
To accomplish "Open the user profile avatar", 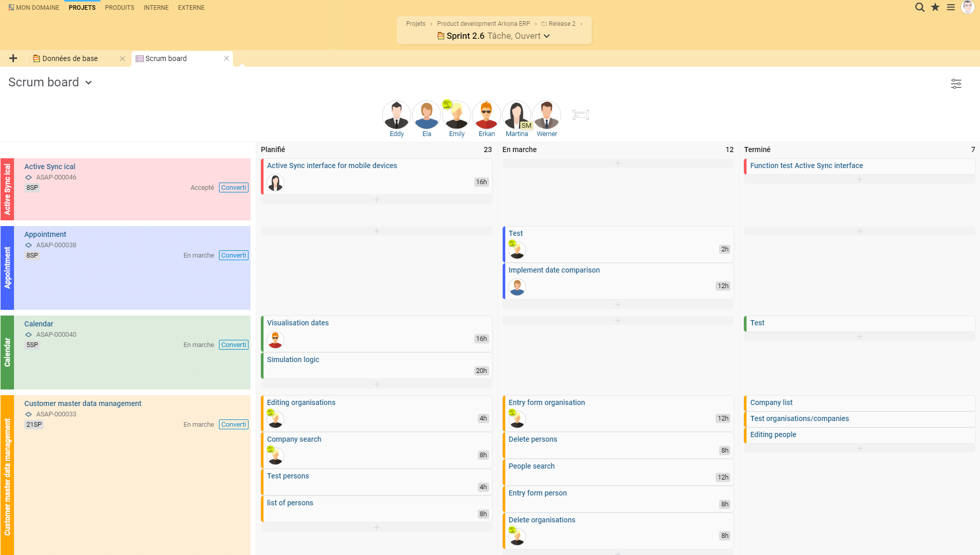I will 968,7.
